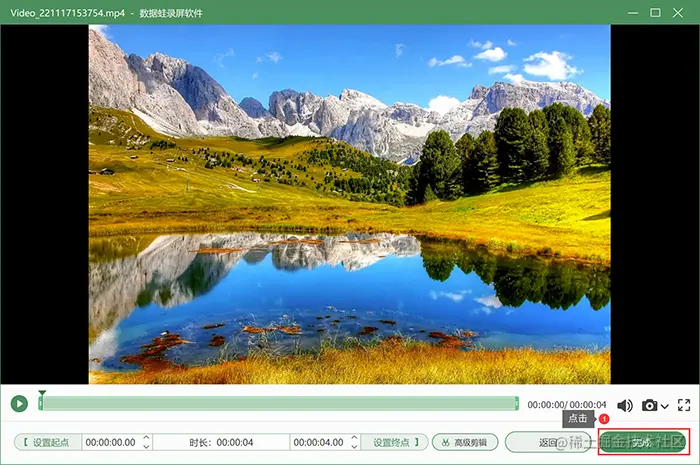Focus the end time field 00:00:04.00

pyautogui.click(x=320, y=442)
